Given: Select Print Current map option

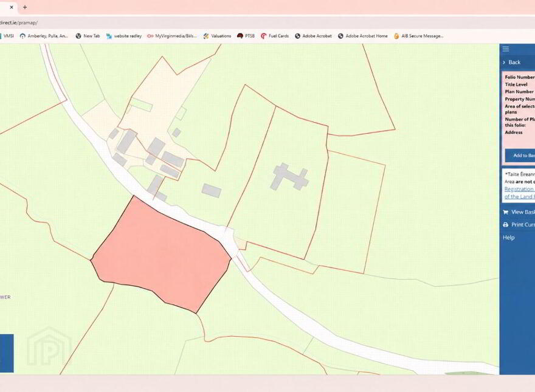Looking at the screenshot, I should [519, 224].
